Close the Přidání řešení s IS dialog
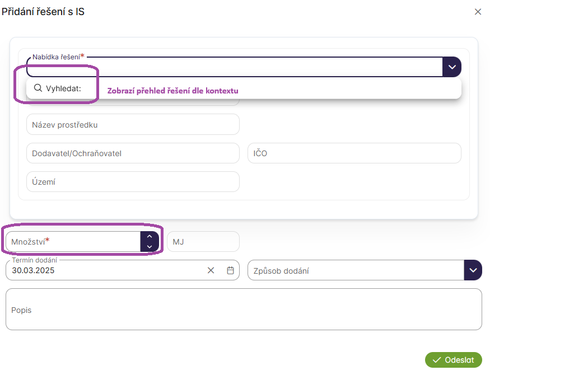The width and height of the screenshot is (588, 375). click(478, 12)
